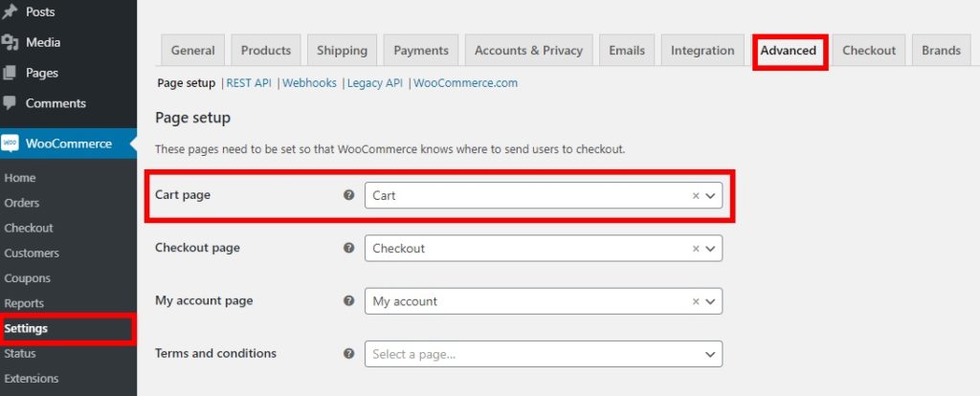The width and height of the screenshot is (980, 396).
Task: Open the Page setup sub-section link
Action: click(x=187, y=83)
